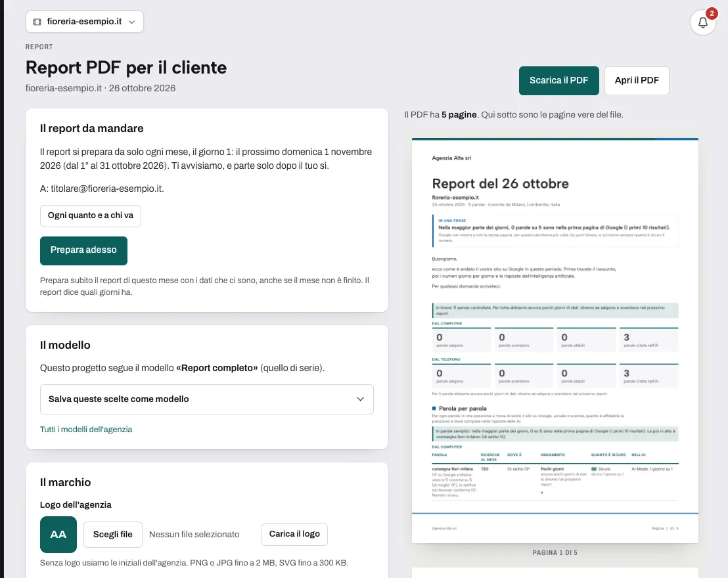Click the PDF page 1 preview thumbnail
The height and width of the screenshot is (578, 728).
[555, 341]
